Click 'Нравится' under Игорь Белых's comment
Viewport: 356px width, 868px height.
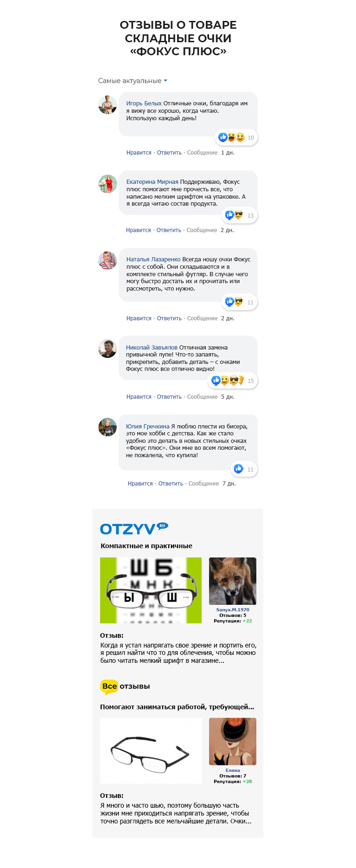[139, 153]
